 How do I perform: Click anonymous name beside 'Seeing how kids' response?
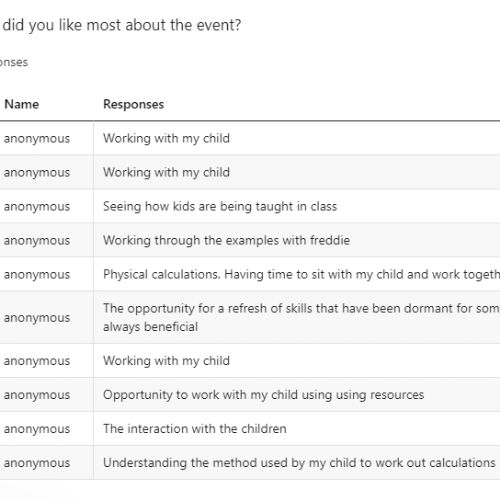pos(37,206)
